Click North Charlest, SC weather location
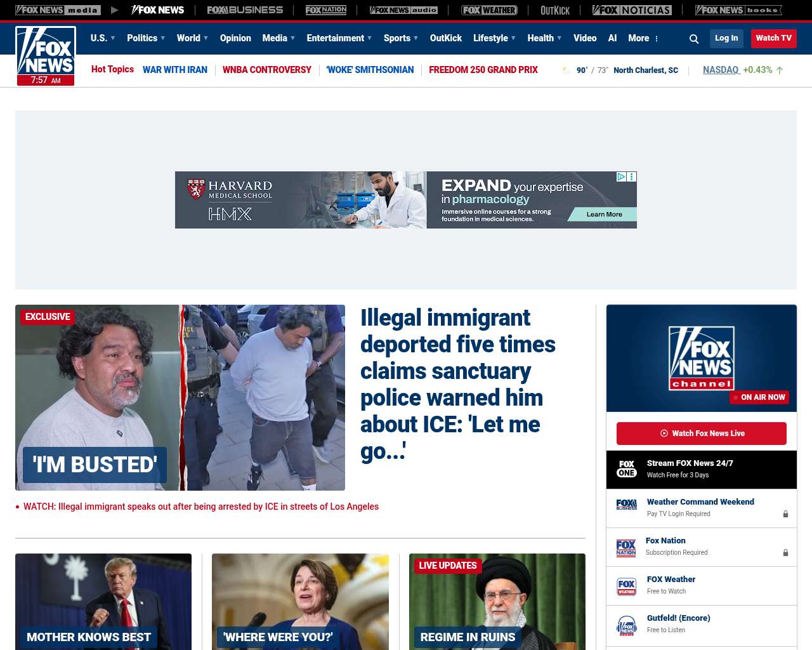 point(646,70)
